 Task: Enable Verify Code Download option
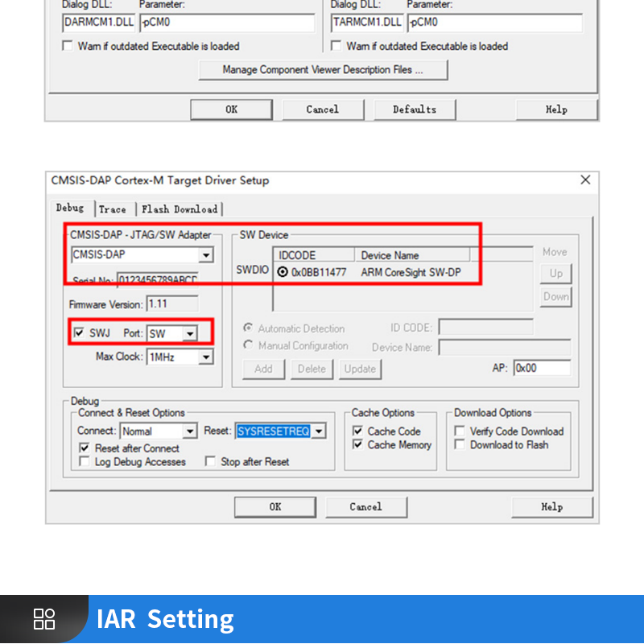[460, 431]
